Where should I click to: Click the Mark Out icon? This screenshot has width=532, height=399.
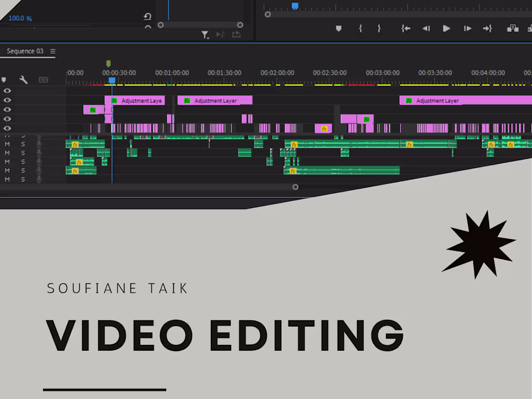click(x=380, y=28)
